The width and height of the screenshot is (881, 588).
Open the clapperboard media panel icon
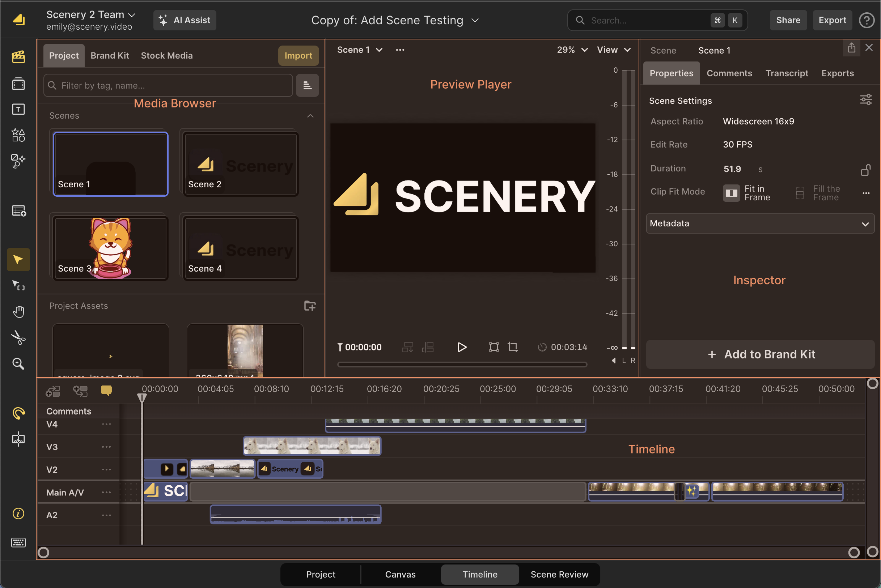point(18,57)
